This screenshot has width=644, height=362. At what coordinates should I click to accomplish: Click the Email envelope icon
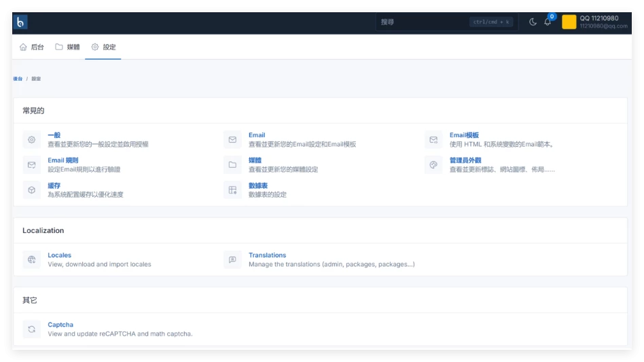[232, 140]
